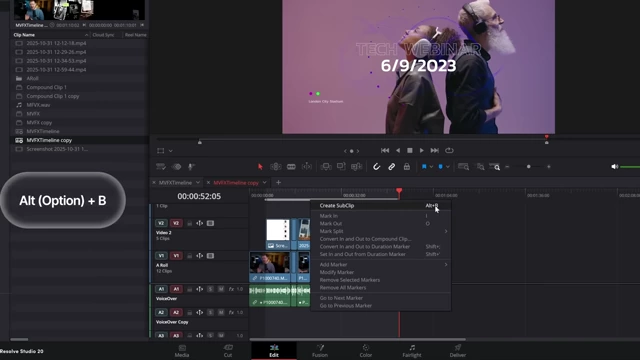
Task: Click the Replace Clip toolbar icon
Action: 356,167
